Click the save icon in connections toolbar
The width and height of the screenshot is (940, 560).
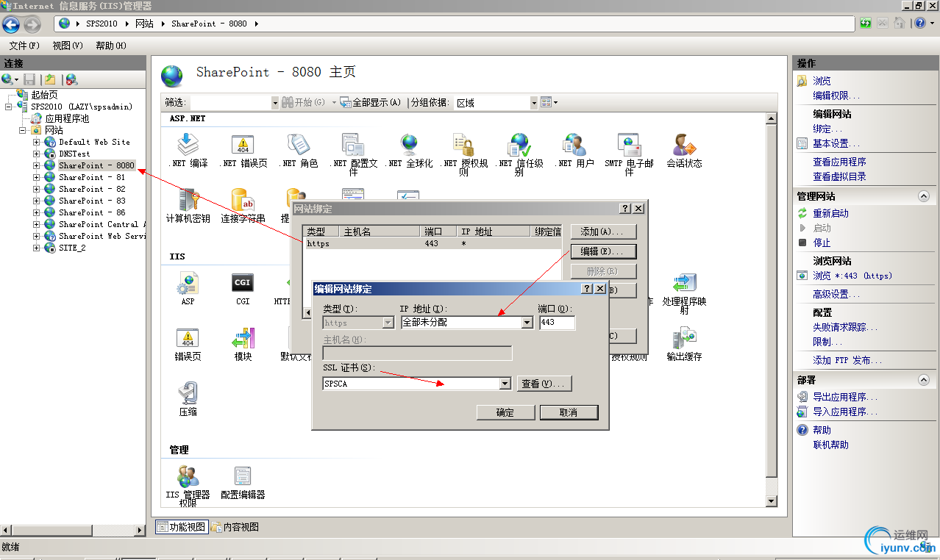pos(29,79)
